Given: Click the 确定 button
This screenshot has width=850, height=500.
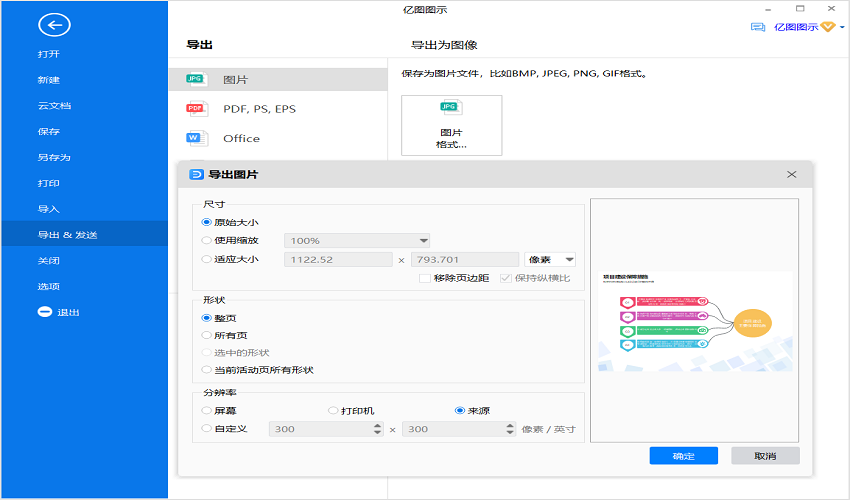Looking at the screenshot, I should coord(683,455).
